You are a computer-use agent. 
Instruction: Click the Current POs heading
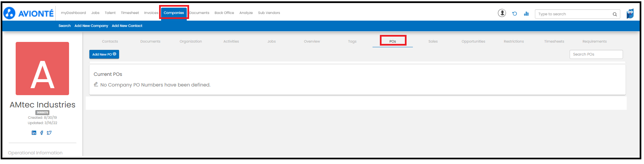click(x=108, y=74)
